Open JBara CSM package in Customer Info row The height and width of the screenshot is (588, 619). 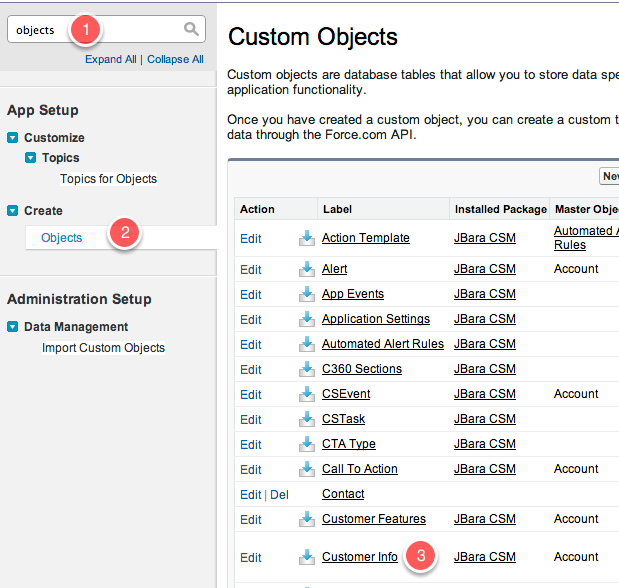485,557
